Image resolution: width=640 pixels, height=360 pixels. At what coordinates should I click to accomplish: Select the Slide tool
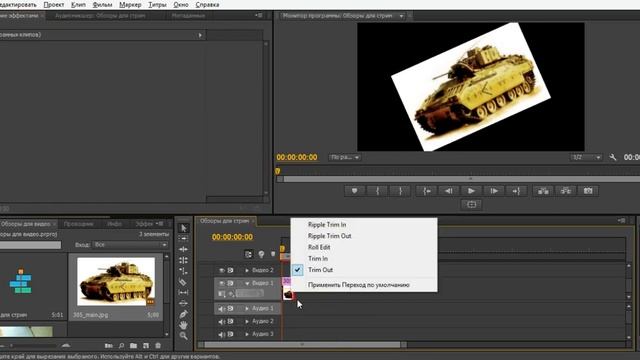[183, 303]
